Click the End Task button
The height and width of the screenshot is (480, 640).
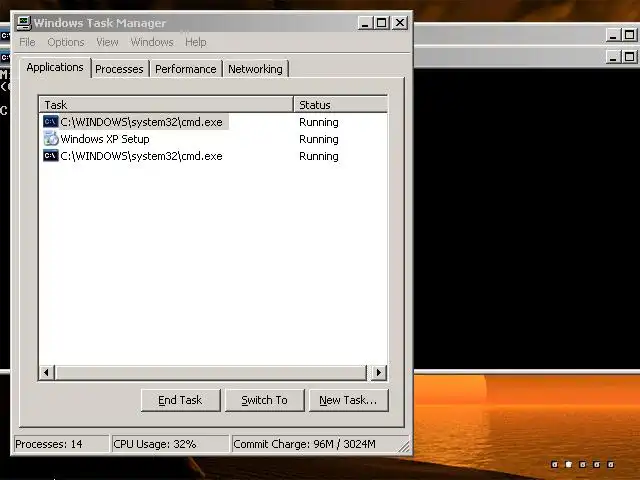[180, 400]
